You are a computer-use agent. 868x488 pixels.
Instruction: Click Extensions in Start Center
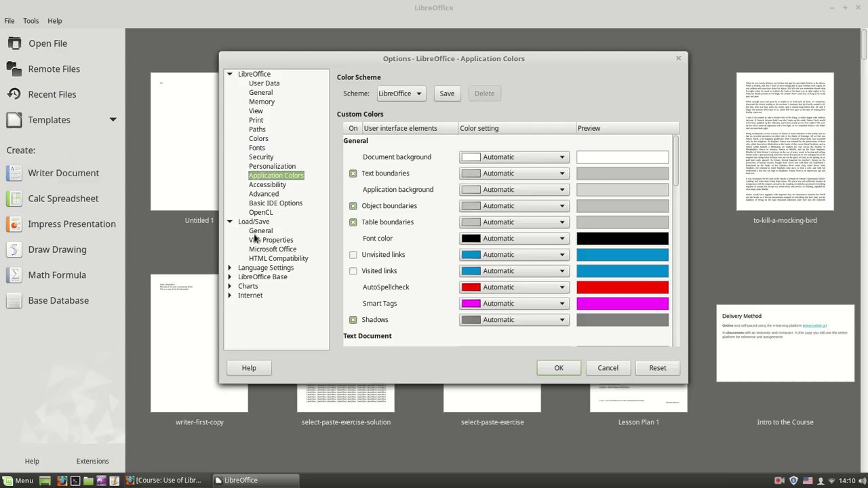[92, 461]
